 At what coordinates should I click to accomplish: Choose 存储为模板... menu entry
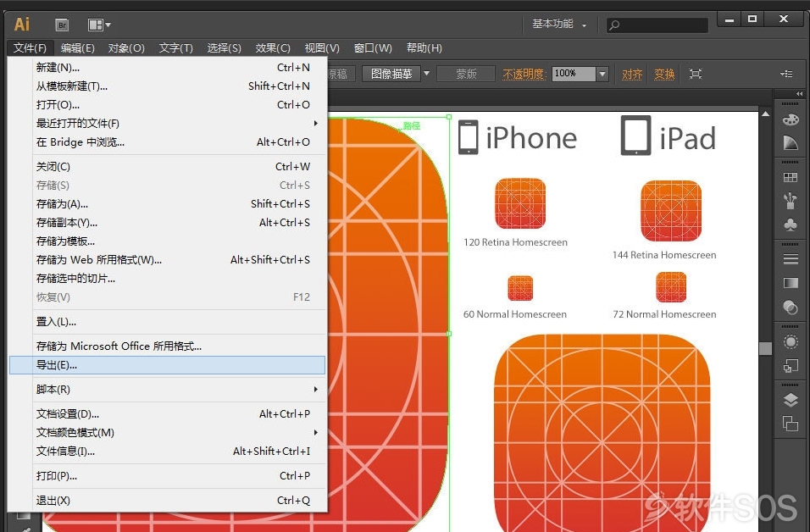tap(168, 241)
